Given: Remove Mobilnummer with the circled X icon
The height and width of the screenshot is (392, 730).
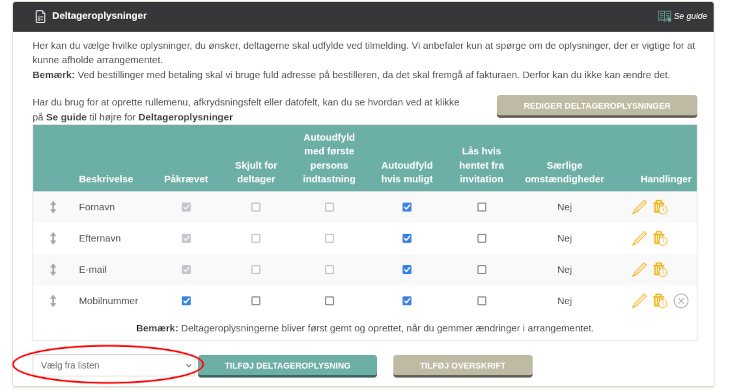Looking at the screenshot, I should tap(681, 301).
